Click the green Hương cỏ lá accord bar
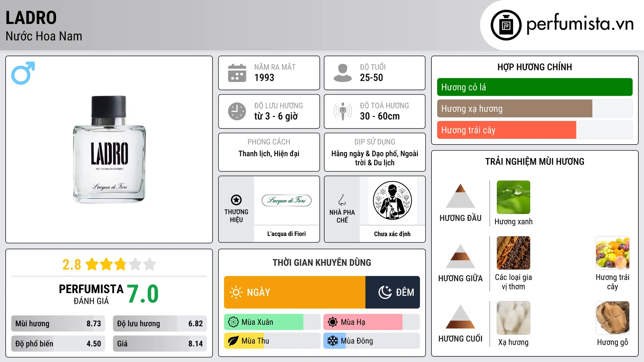 (x=535, y=87)
